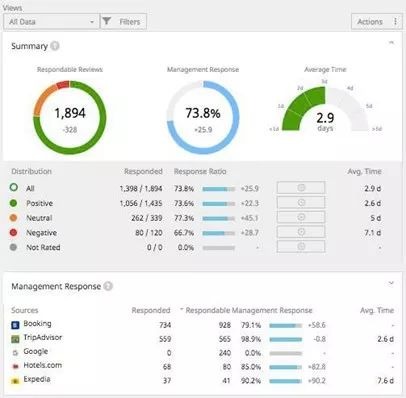The image size is (406, 398).
Task: Click the Response Ratio column header
Action: pyautogui.click(x=200, y=171)
